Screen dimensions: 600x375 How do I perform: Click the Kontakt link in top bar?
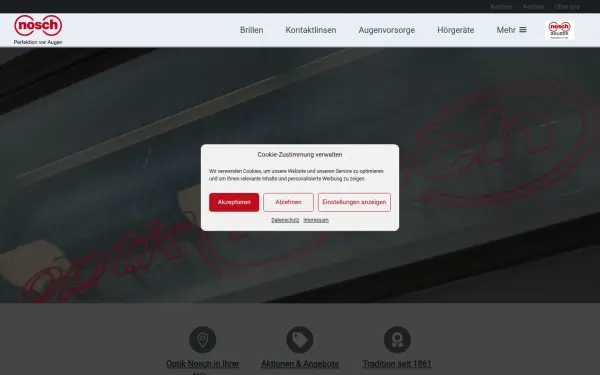click(x=533, y=7)
